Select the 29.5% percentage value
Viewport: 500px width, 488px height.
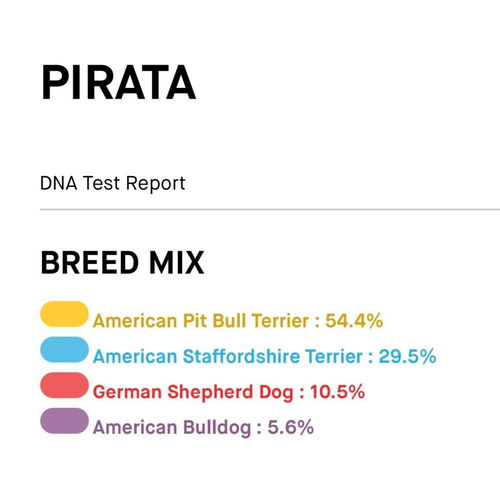tap(407, 356)
